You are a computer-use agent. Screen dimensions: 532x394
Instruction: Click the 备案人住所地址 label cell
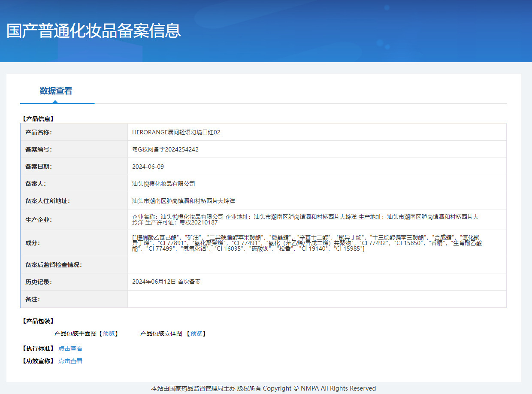[74, 201]
